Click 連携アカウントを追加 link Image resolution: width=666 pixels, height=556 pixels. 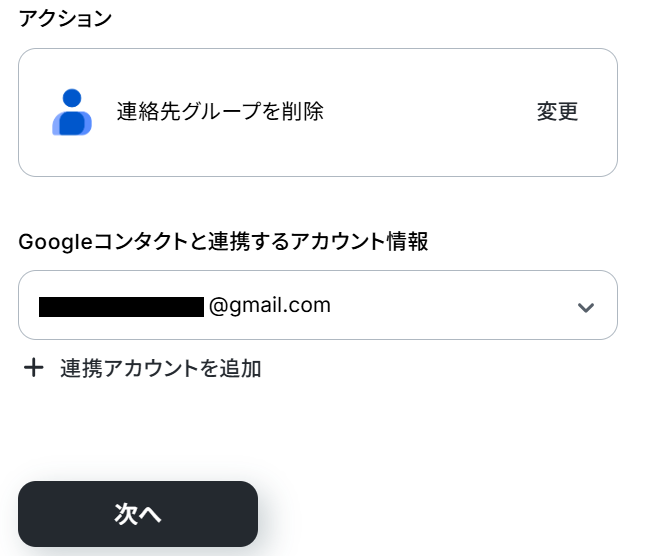(160, 368)
